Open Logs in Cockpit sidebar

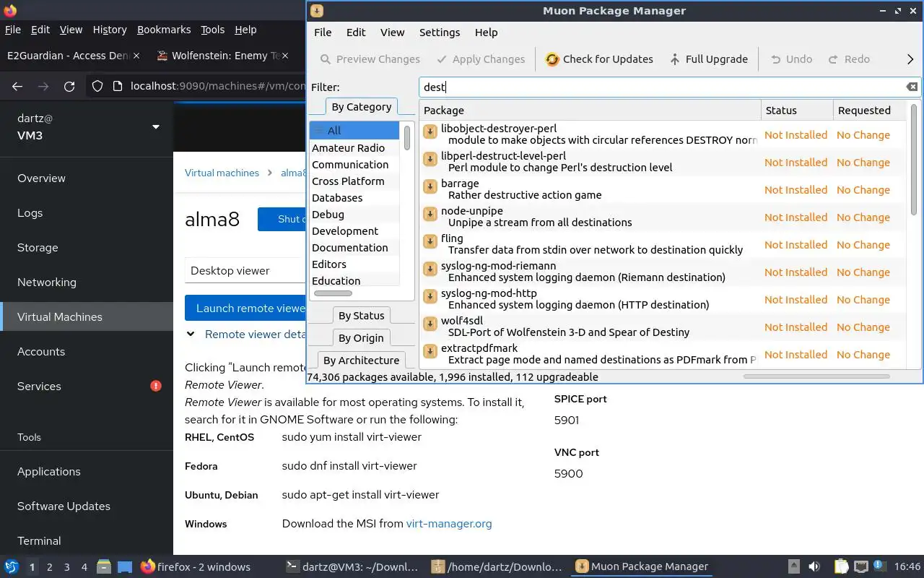(87, 213)
